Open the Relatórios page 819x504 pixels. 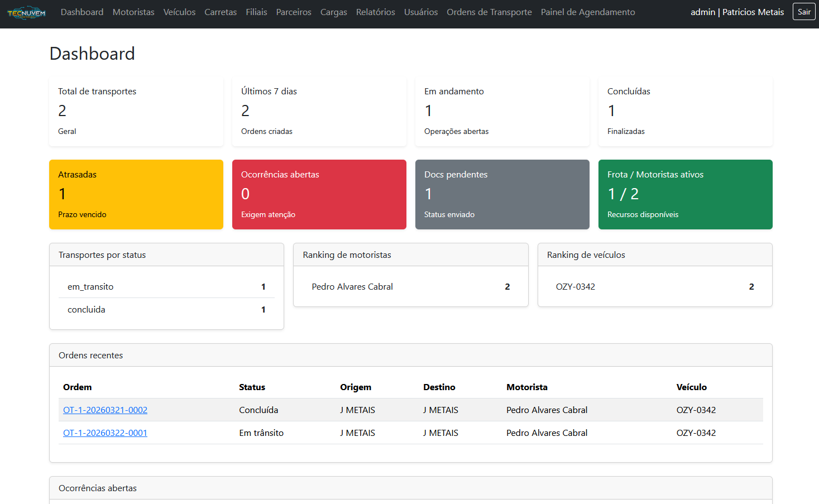(x=375, y=12)
